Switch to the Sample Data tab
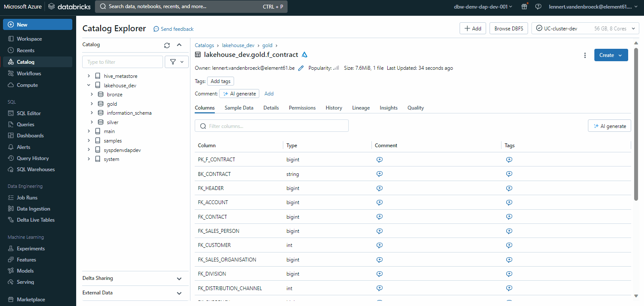The image size is (644, 306). click(239, 108)
